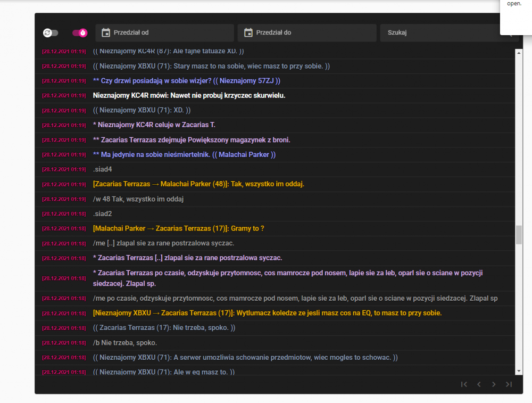This screenshot has width=532, height=403.
Task: Select the whisper 'Wytlumacz koledze ze jesli masz cos na EQ'
Action: click(268, 313)
